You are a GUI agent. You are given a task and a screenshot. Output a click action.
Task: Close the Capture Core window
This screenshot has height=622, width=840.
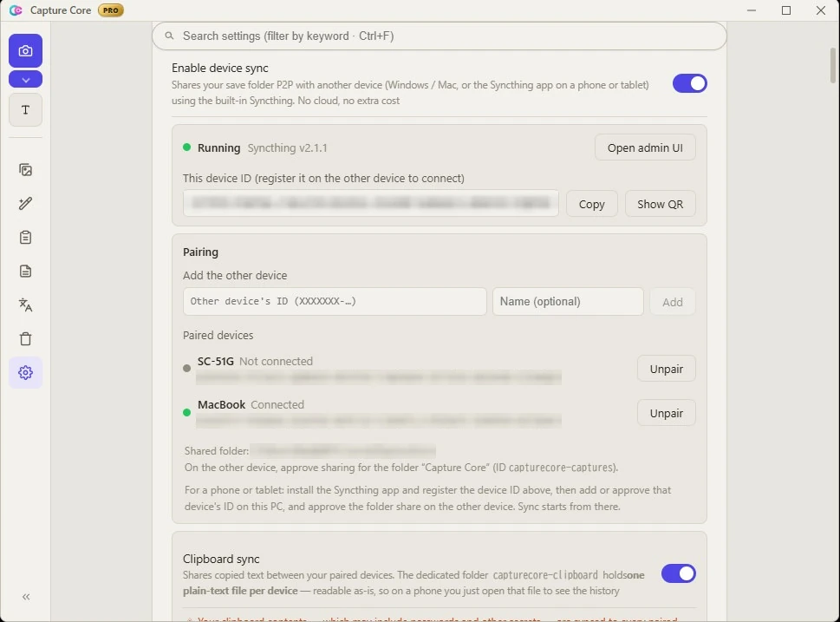pyautogui.click(x=820, y=10)
